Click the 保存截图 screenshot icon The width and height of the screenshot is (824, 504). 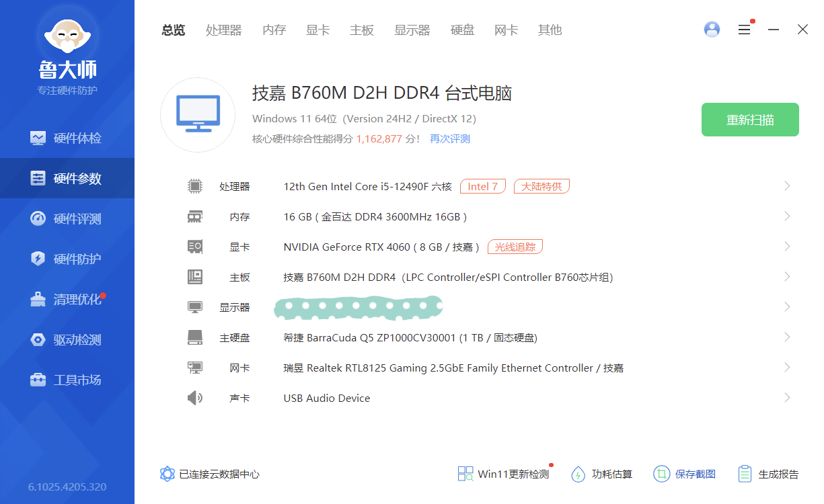[661, 474]
